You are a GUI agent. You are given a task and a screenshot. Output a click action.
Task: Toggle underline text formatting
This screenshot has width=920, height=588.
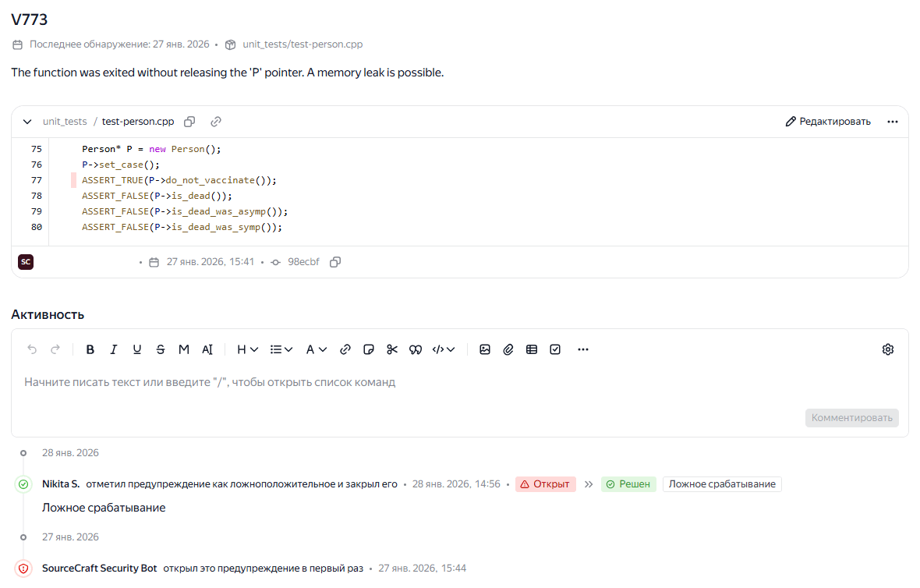click(x=137, y=349)
